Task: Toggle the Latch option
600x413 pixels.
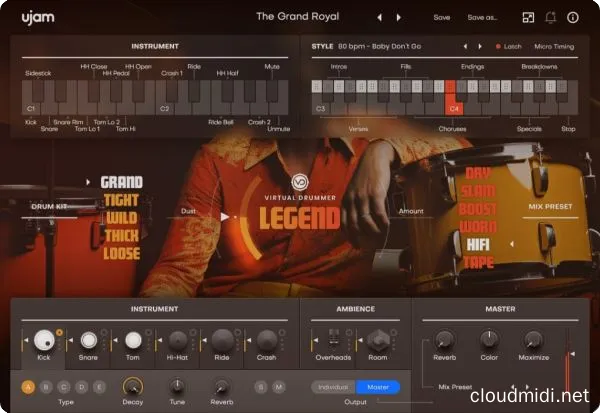Action: click(511, 46)
